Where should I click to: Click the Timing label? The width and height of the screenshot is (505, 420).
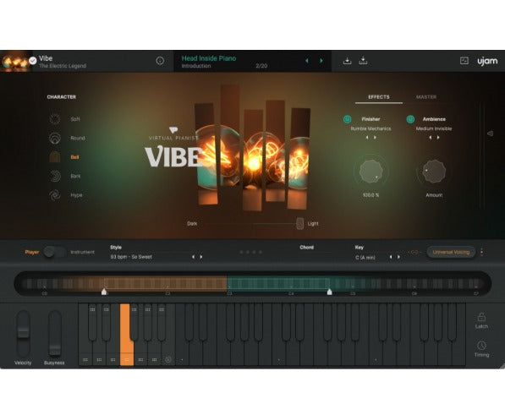point(481,355)
